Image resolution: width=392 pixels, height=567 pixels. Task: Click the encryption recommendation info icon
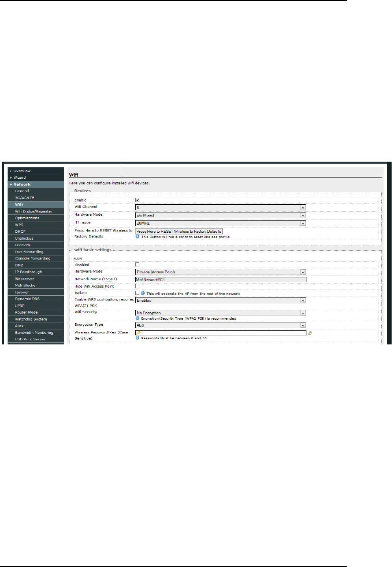tap(137, 318)
